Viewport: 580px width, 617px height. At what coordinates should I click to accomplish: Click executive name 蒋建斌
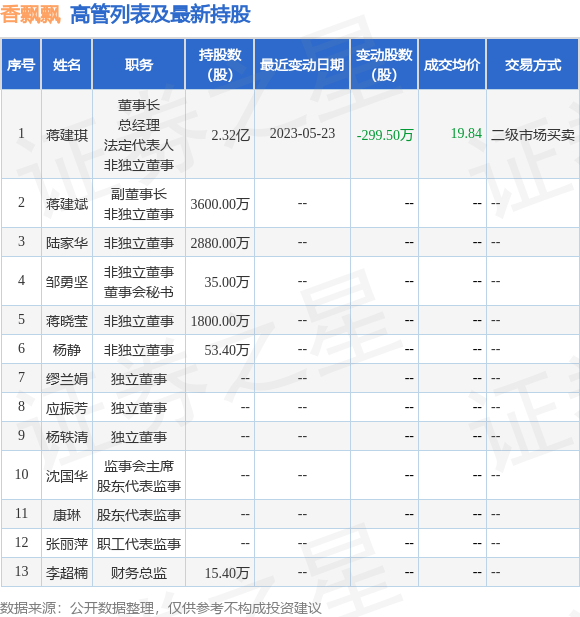click(67, 204)
